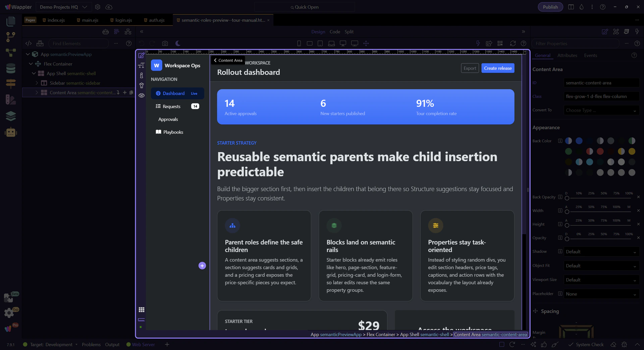Toggle dark mode moon icon
This screenshot has width=644, height=350.
(178, 43)
